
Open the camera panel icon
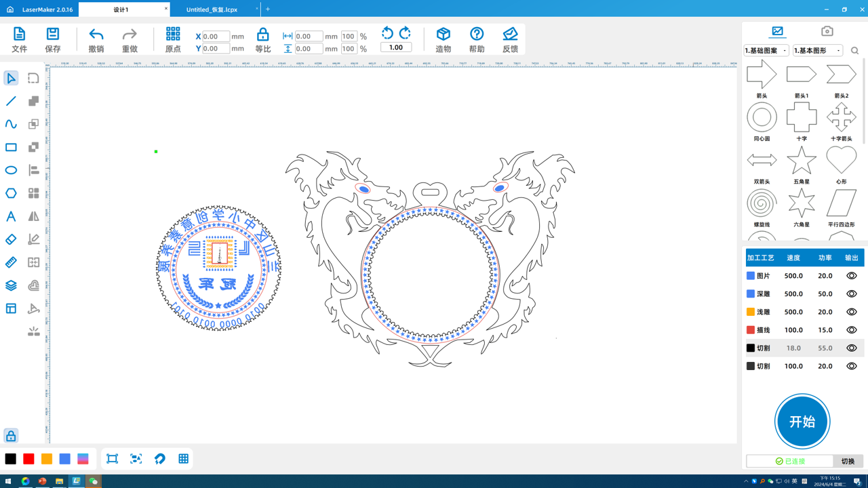pos(827,31)
